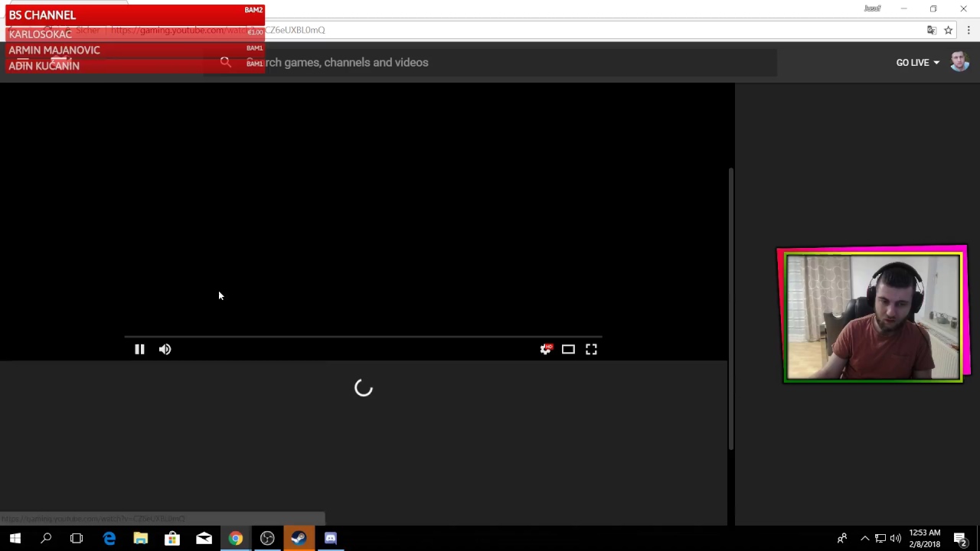Click the Jusuf profile name in title bar

pyautogui.click(x=872, y=8)
